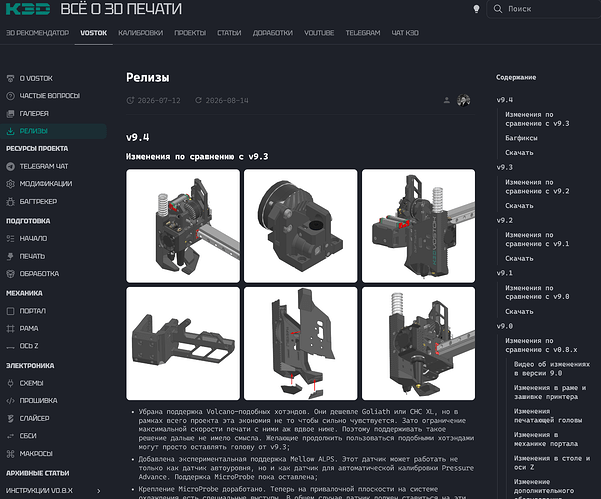The width and height of the screenshot is (601, 499).
Task: Jump to Изменения по сравнению с v9.3
Action: [x=537, y=119]
